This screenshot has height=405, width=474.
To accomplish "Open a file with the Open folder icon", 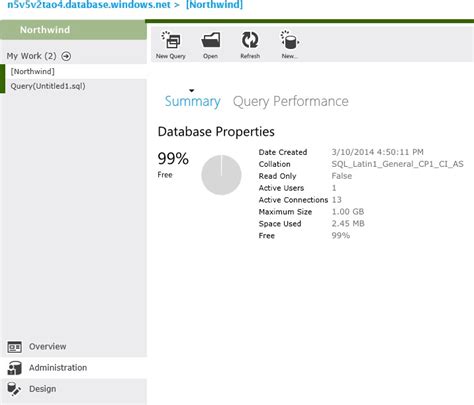I will 211,40.
